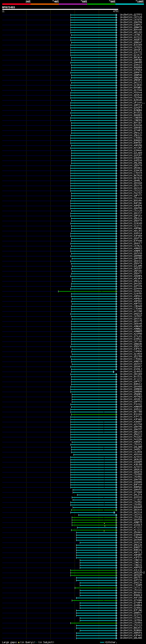Select the UniRef100_Q3ZDL3 label

(x=131, y=369)
